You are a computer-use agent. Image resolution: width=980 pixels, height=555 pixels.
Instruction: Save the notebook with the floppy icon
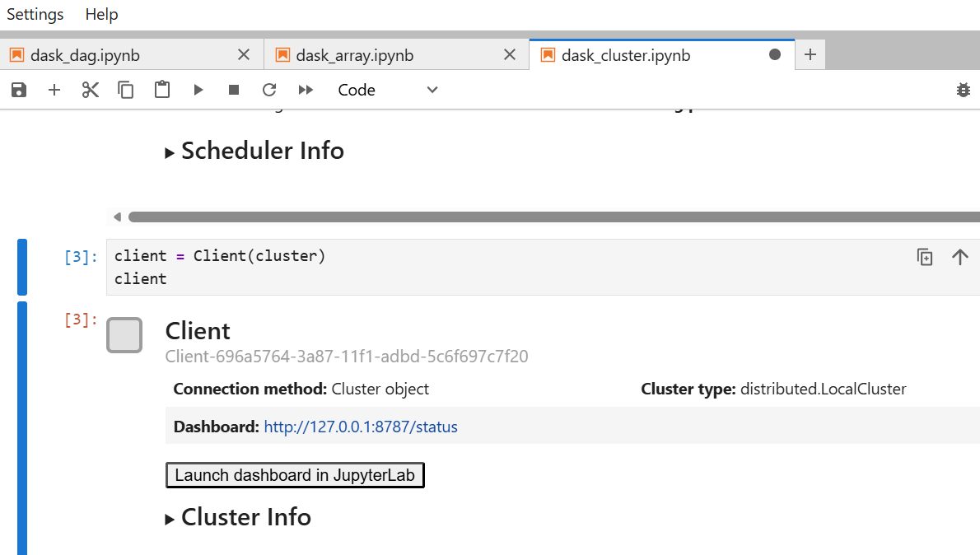coord(19,90)
